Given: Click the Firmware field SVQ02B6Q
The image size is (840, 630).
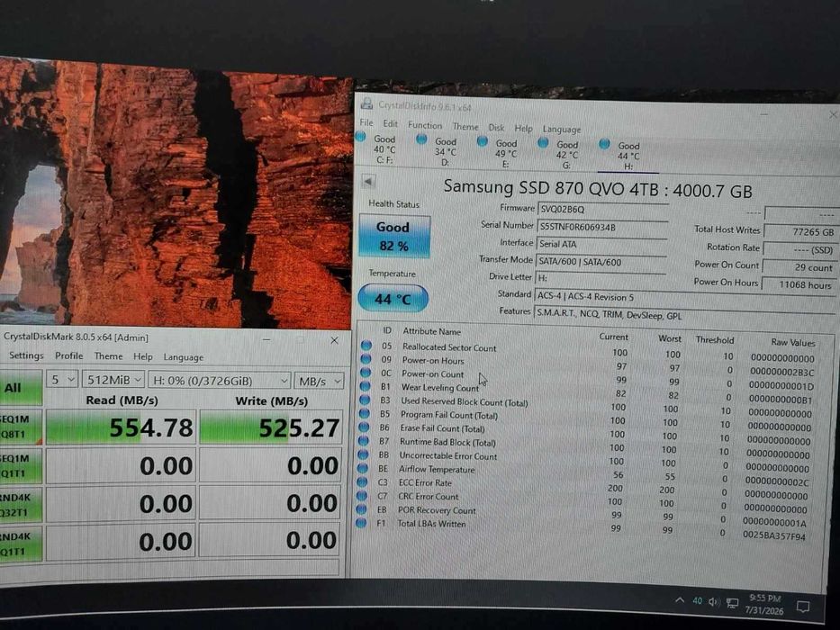Looking at the screenshot, I should pyautogui.click(x=602, y=210).
